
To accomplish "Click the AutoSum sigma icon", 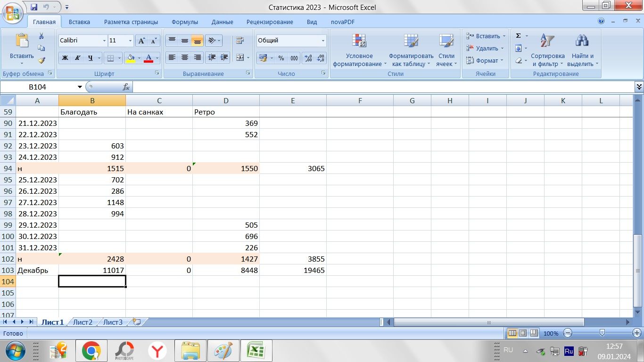I will point(519,36).
